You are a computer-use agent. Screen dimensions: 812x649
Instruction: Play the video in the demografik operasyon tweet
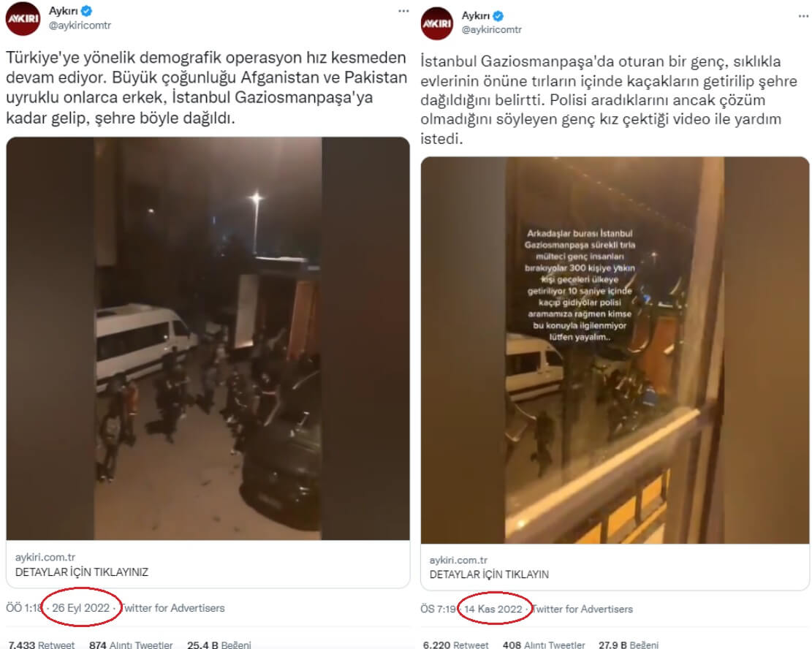click(x=208, y=338)
